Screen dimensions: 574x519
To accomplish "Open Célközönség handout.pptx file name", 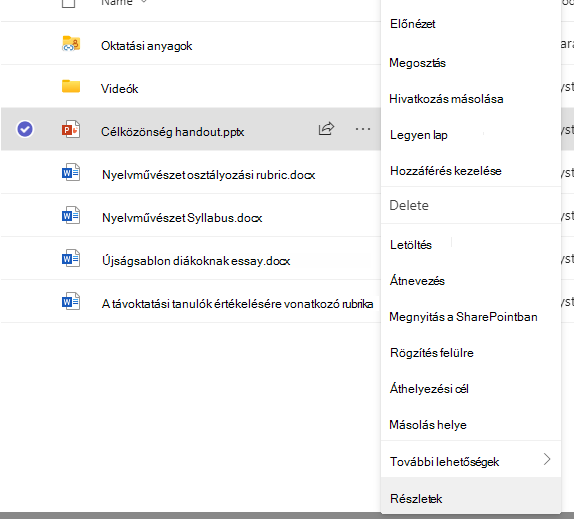I will 172,132.
